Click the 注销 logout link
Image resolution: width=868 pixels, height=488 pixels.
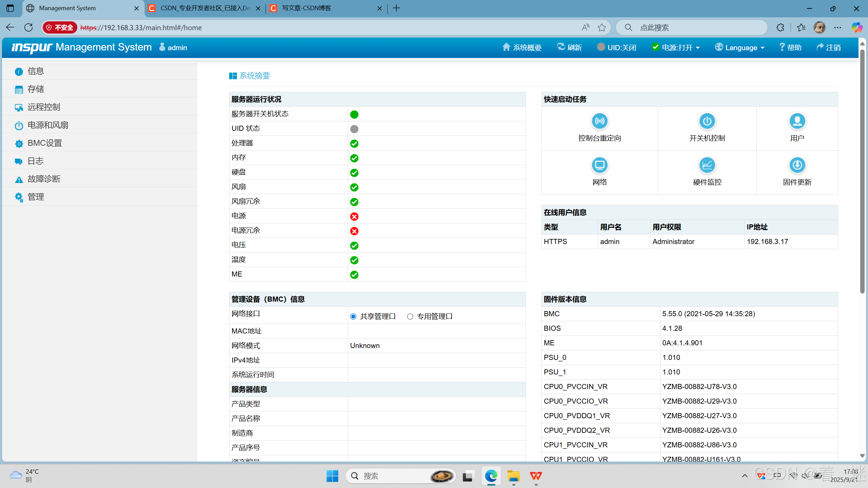(829, 47)
